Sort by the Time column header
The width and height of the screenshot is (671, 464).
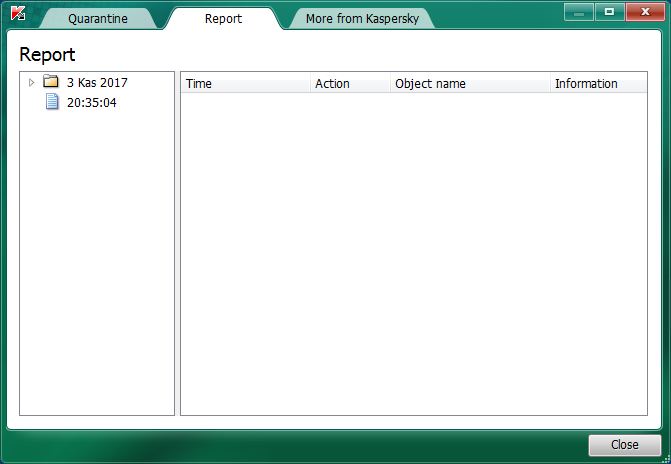[x=246, y=83]
